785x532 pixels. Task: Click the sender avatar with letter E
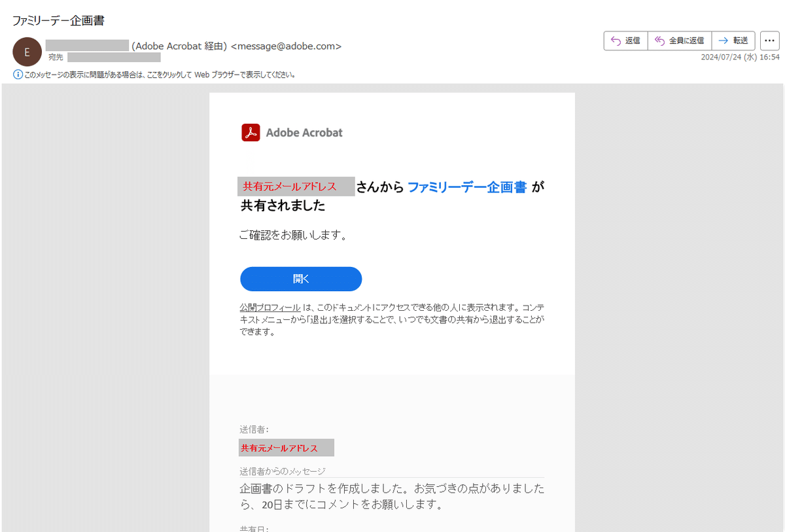(x=27, y=52)
